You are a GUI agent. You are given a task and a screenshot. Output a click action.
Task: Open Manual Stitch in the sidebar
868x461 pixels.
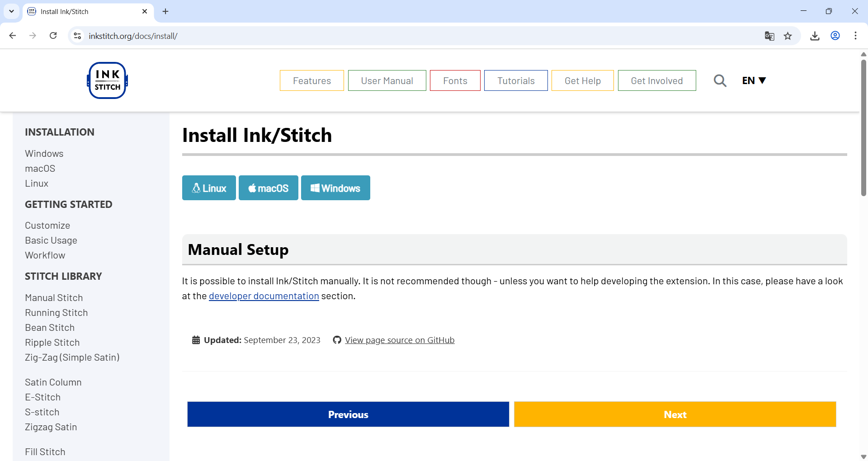click(54, 298)
